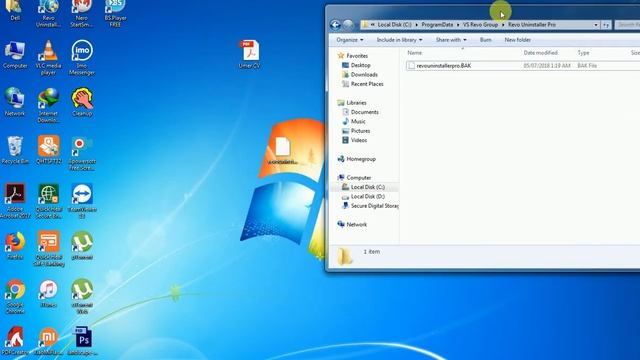Open Desktop under Favorites

pos(360,65)
